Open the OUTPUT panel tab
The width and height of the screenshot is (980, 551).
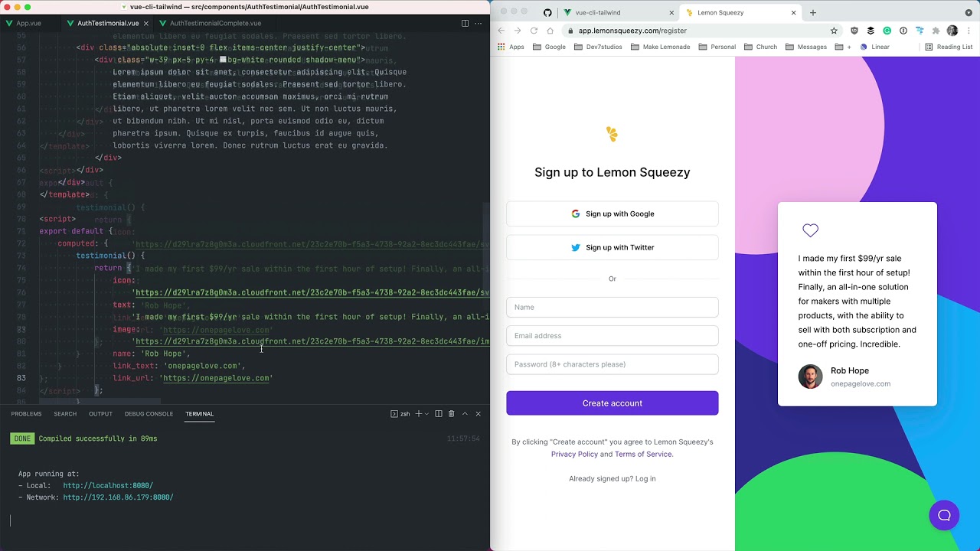pos(100,414)
